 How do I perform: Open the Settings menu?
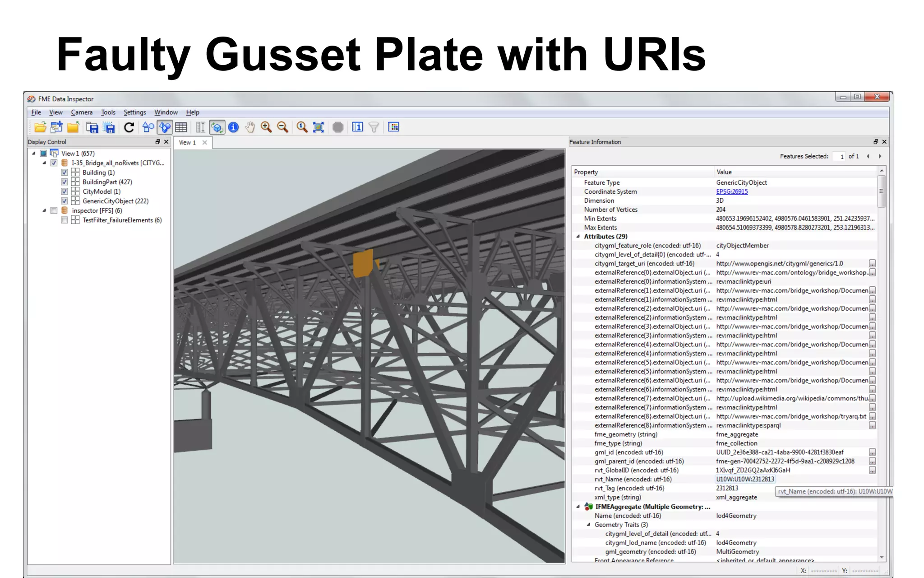tap(135, 112)
